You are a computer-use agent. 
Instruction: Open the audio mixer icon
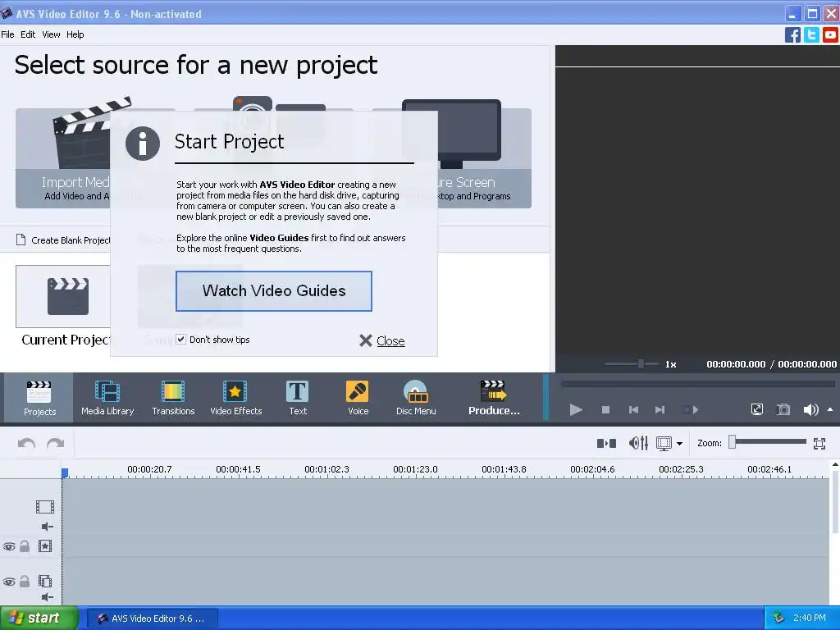tap(638, 443)
